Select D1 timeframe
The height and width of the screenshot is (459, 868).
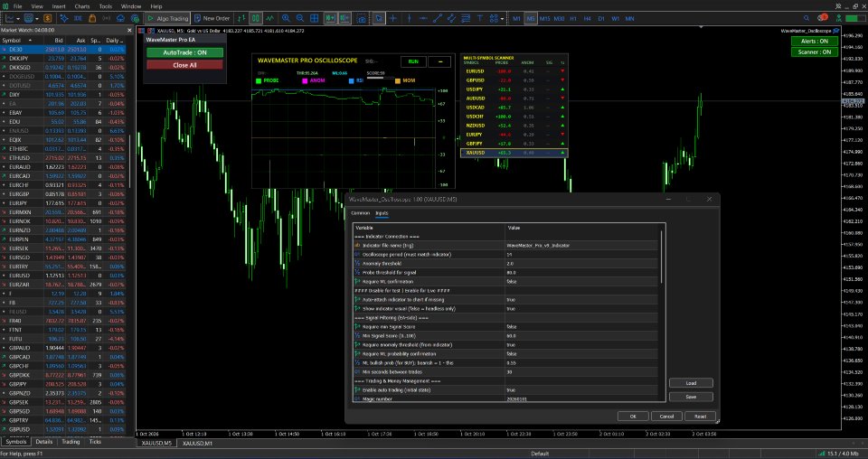coord(601,18)
